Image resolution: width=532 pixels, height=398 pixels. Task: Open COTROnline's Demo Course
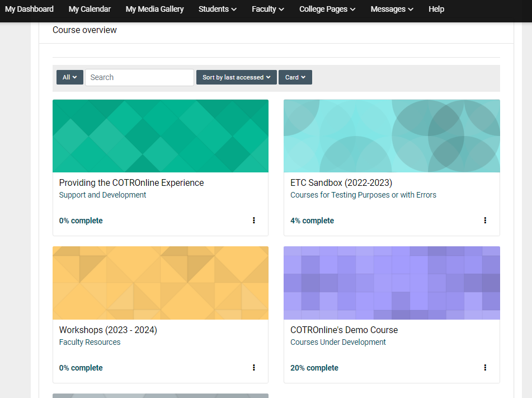tap(344, 330)
